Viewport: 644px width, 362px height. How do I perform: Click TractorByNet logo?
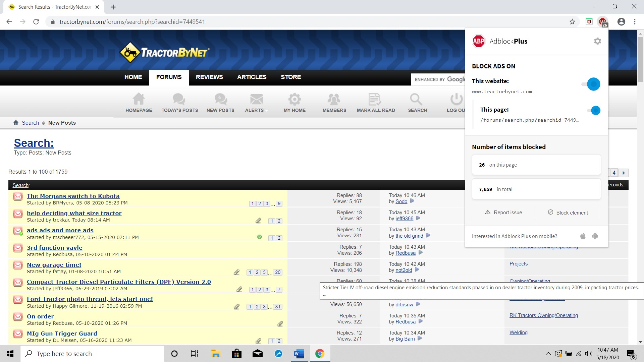164,52
